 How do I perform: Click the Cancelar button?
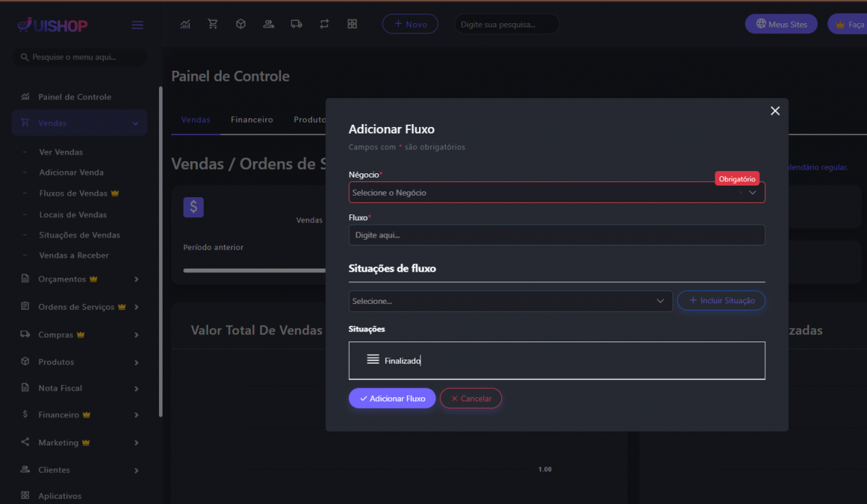tap(470, 399)
